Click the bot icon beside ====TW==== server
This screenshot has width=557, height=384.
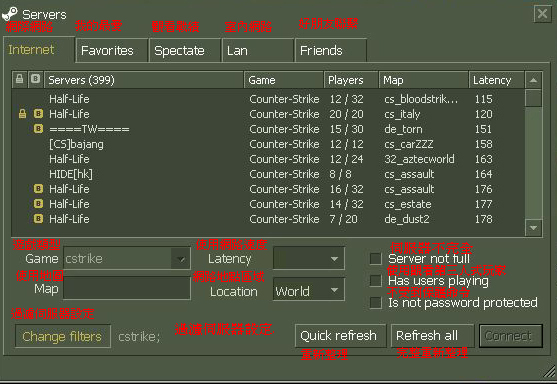point(38,129)
